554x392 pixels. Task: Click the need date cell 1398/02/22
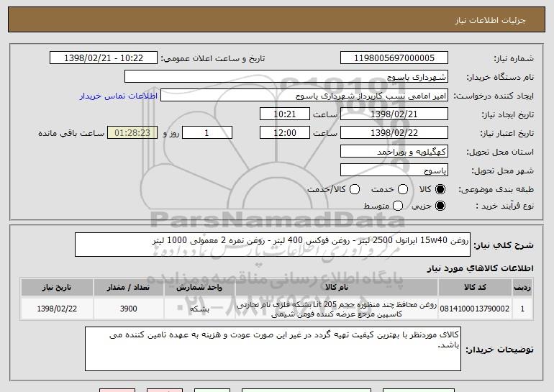(57, 309)
